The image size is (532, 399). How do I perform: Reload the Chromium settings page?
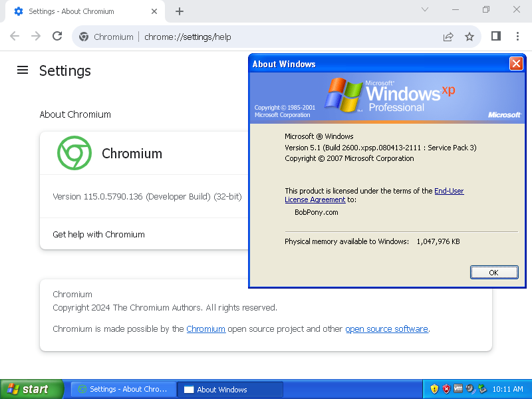pos(57,37)
